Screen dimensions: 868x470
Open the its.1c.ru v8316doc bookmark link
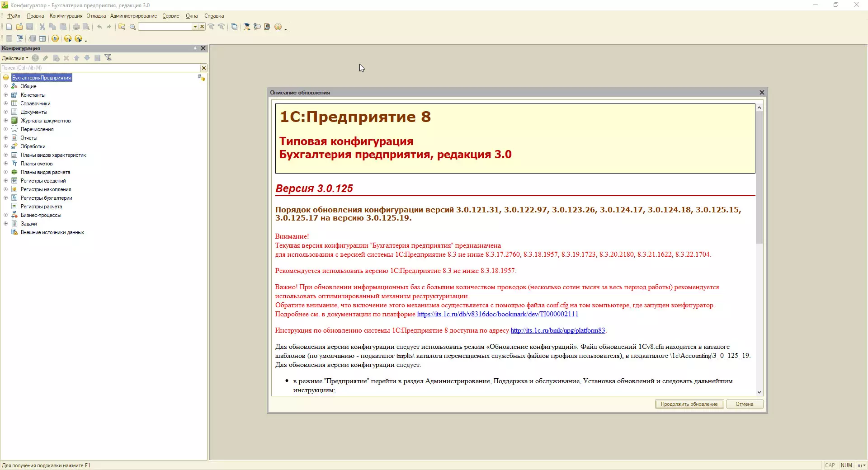tap(498, 314)
